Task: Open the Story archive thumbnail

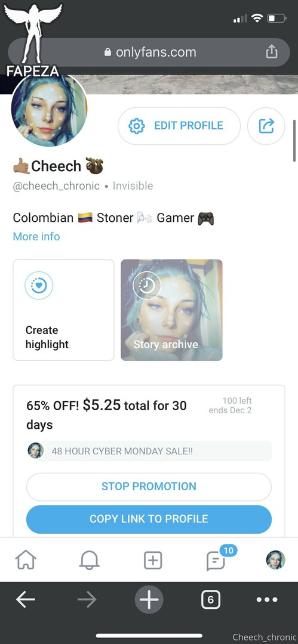Action: tap(171, 310)
